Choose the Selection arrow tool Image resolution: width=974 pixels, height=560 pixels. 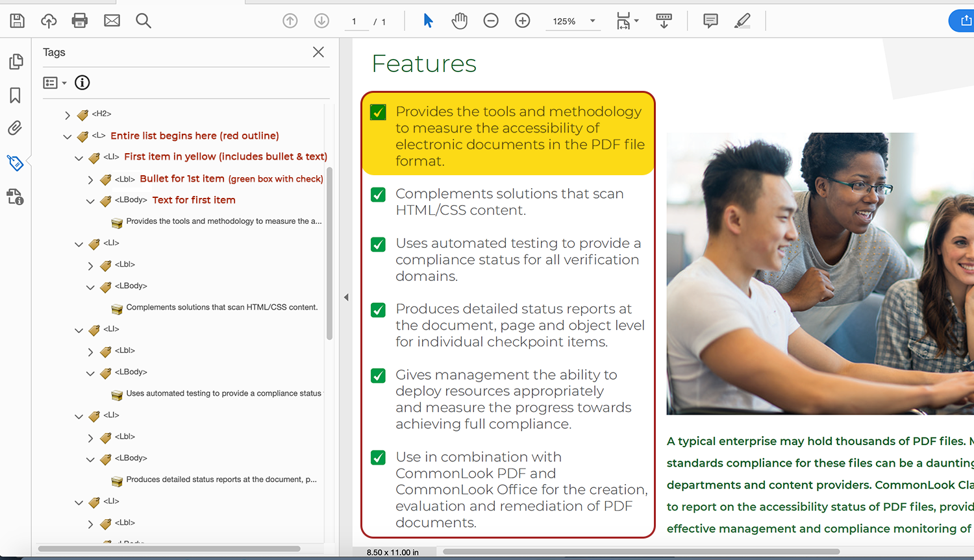pos(428,21)
